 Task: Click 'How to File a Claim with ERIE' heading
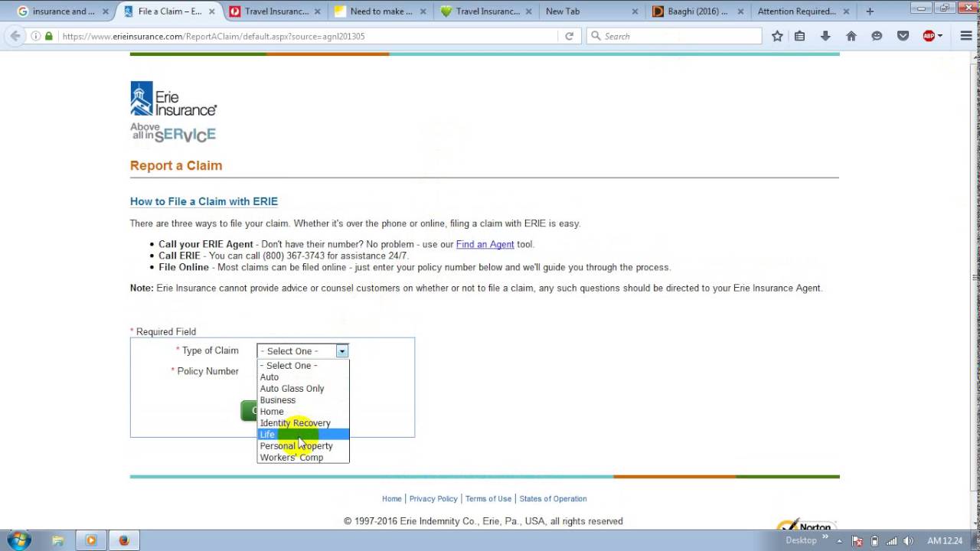point(204,201)
